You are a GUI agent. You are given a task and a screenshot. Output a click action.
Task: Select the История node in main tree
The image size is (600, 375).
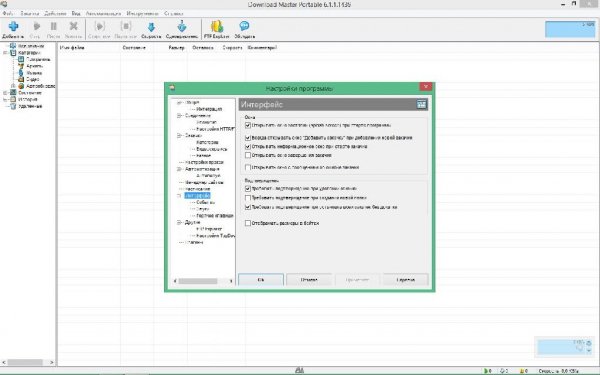28,99
